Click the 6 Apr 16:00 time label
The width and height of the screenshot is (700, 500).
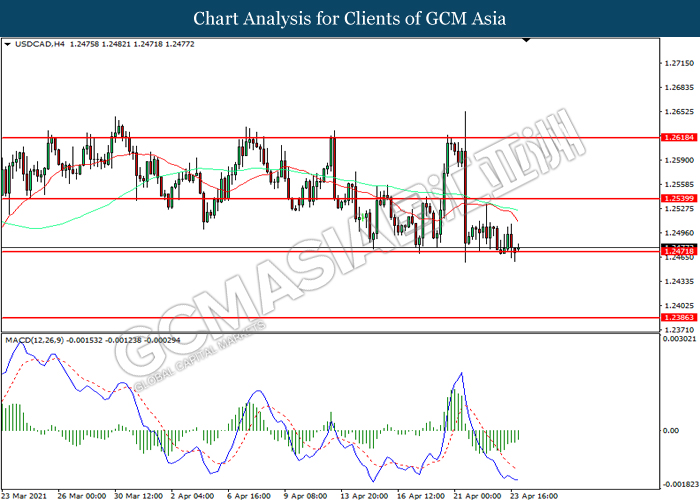[x=249, y=496]
